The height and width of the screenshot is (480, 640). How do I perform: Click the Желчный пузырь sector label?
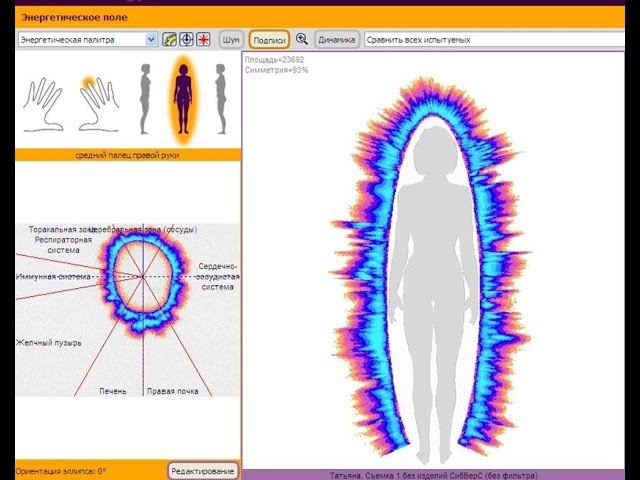(x=49, y=343)
